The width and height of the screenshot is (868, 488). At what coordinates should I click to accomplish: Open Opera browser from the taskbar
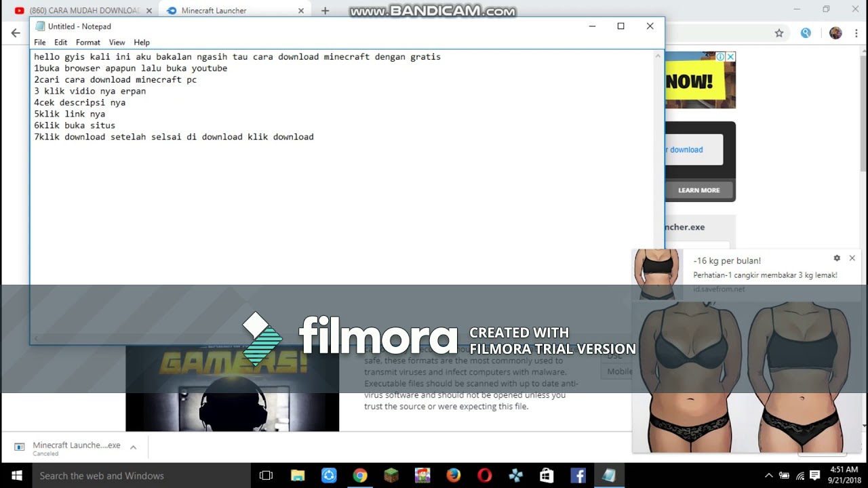point(485,476)
